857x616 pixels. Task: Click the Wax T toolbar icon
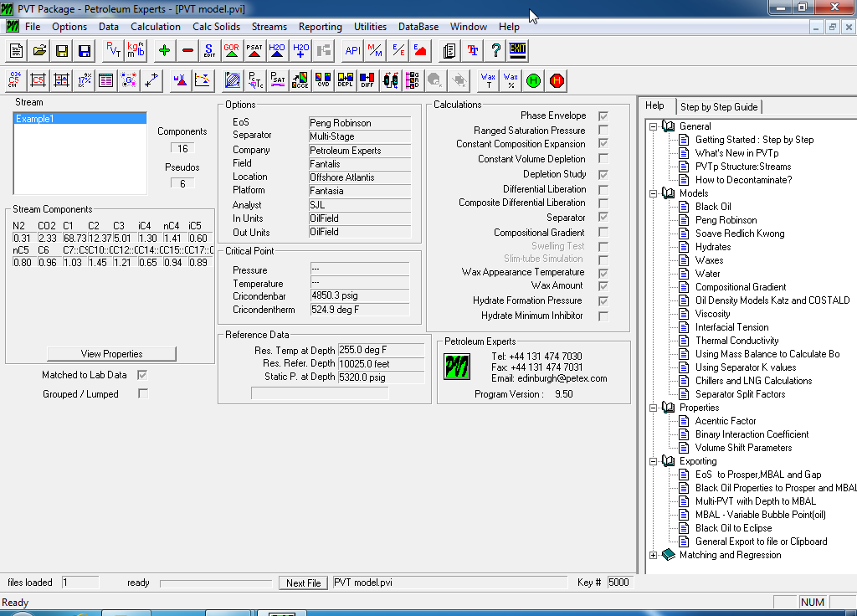[x=489, y=80]
